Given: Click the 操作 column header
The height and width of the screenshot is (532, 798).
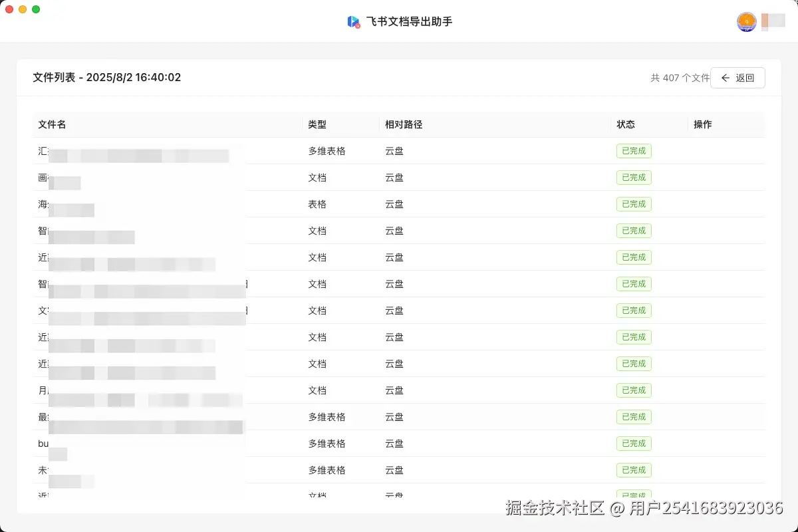Looking at the screenshot, I should click(x=703, y=124).
